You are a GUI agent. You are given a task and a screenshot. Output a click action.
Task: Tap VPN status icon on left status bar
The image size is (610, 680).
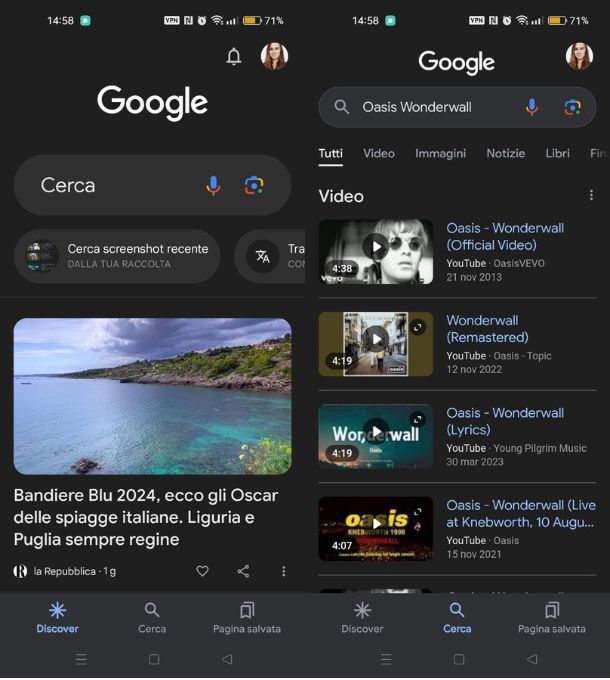pyautogui.click(x=172, y=20)
